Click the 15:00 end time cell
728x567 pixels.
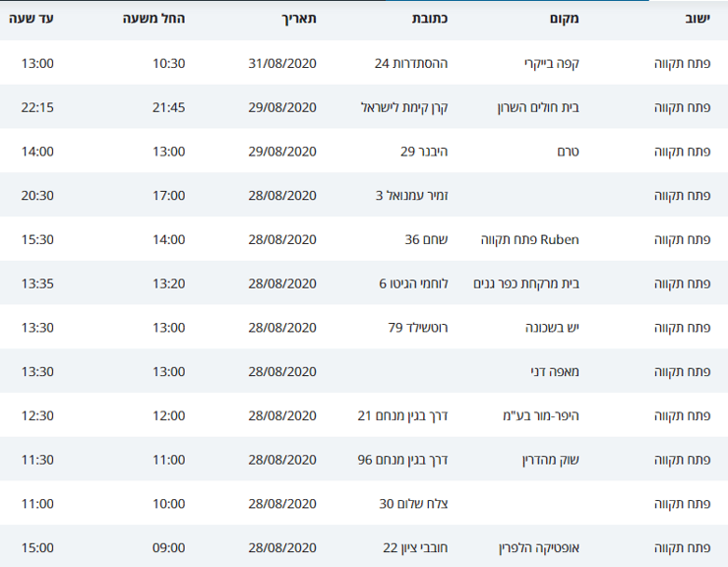[37, 548]
